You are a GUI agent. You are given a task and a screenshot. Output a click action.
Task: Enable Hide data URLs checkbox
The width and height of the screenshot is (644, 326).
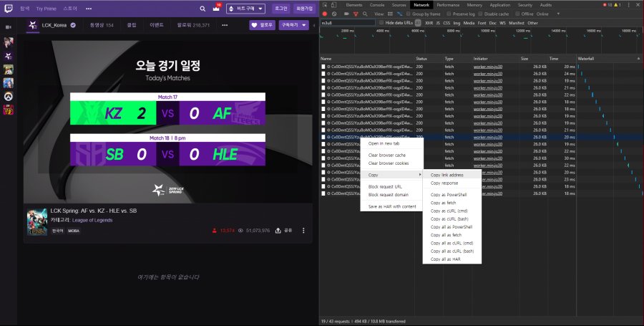tap(381, 23)
